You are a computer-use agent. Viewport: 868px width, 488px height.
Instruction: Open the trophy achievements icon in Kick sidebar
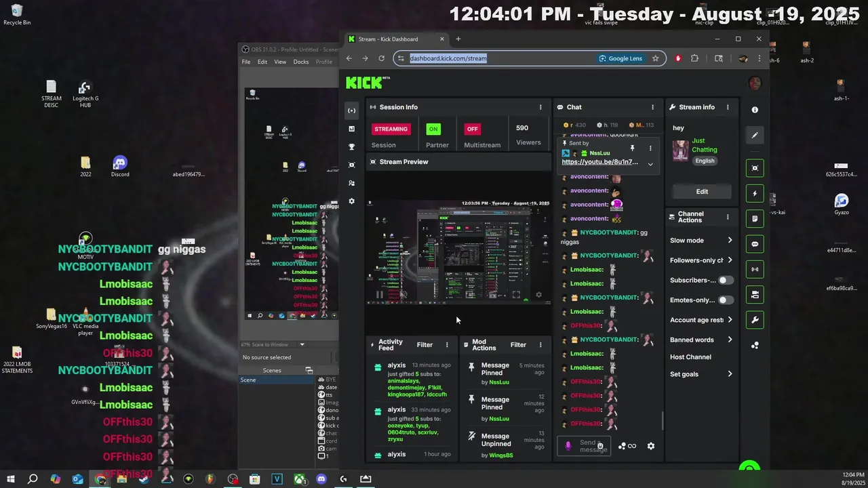coord(351,147)
